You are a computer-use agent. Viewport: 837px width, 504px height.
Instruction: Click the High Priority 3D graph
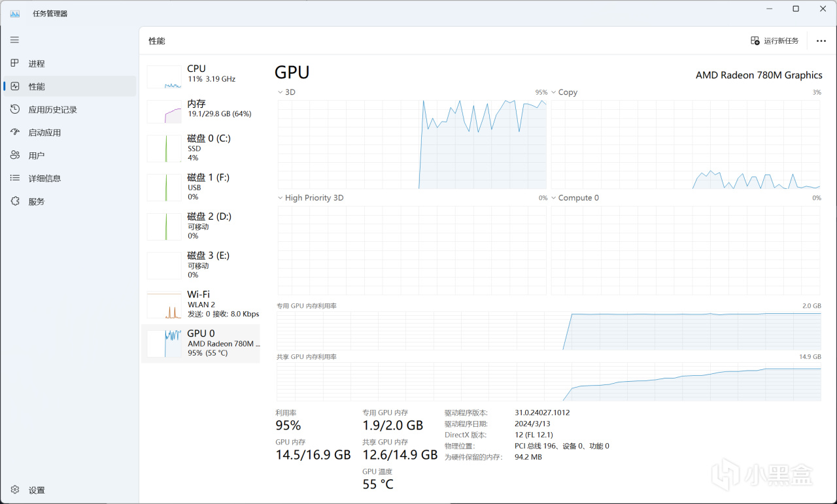click(x=412, y=250)
